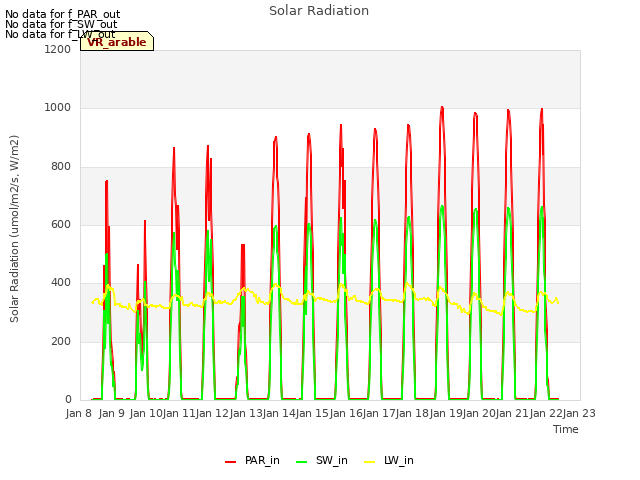Click the Jan 23 x-axis tick label

point(579,413)
